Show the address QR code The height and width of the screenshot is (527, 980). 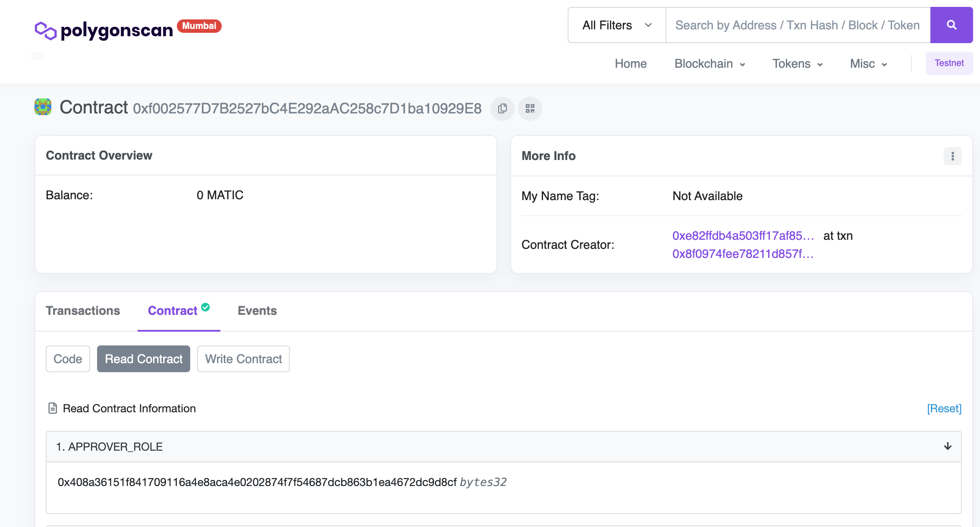[x=530, y=109]
